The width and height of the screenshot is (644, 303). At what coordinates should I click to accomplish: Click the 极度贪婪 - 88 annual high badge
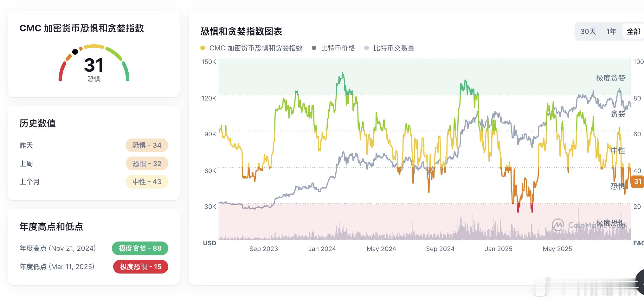[140, 248]
